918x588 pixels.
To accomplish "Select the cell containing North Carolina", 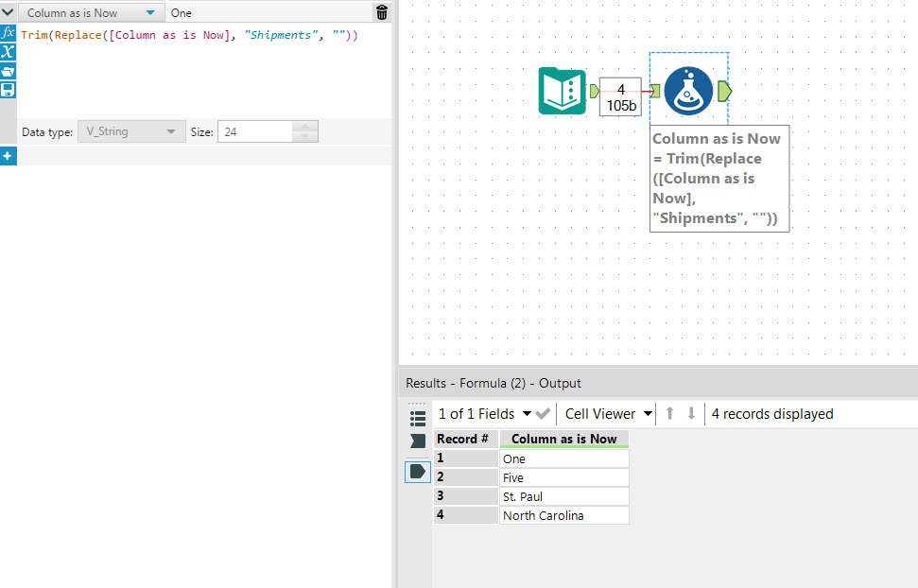I will coord(563,515).
